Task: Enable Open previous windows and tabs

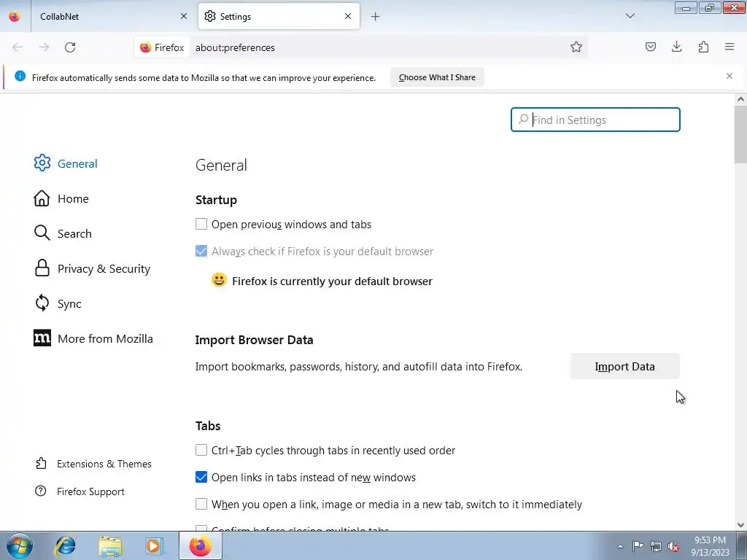Action: click(201, 224)
